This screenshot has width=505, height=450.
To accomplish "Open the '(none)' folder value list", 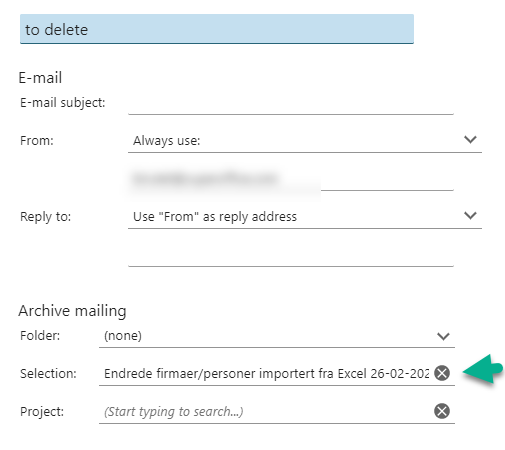I will (x=277, y=336).
